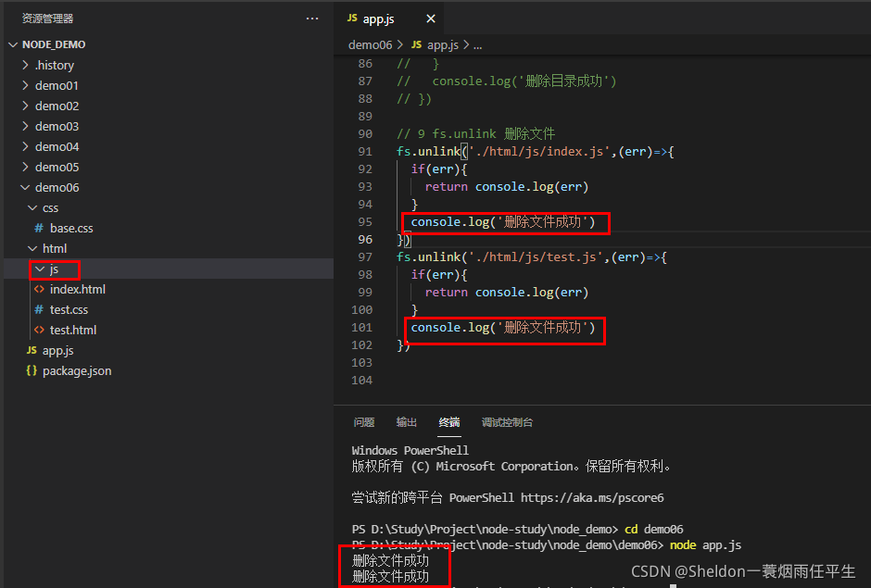Click the HTML icon beside test.html
This screenshot has height=588, width=871.
point(39,331)
